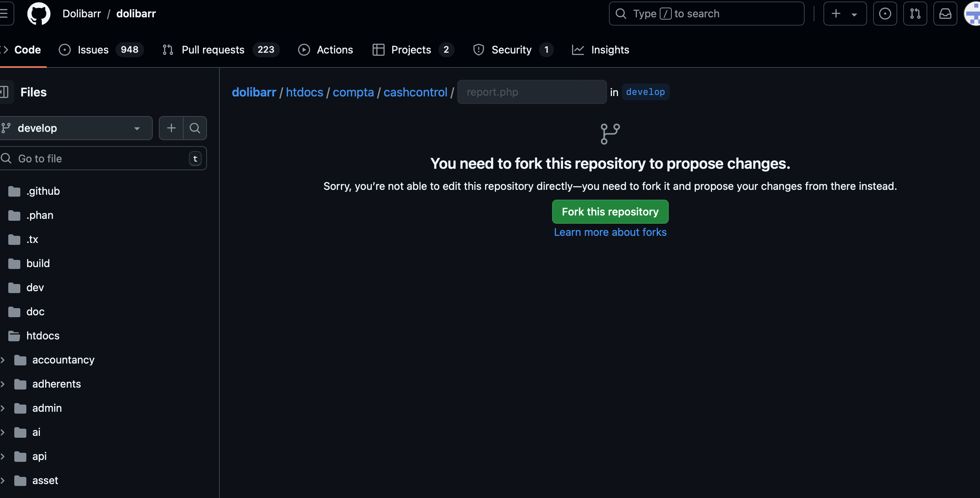Open the dolibarr repository name link
980x498 pixels.
coord(136,14)
